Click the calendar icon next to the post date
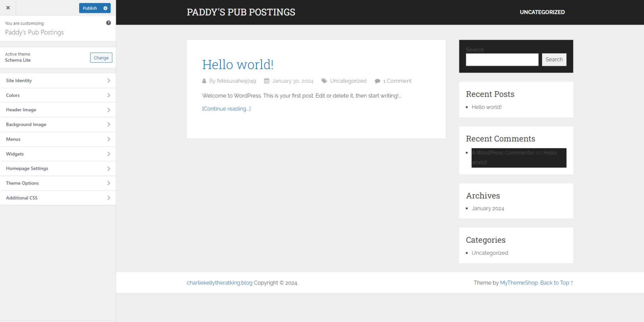 pos(266,81)
